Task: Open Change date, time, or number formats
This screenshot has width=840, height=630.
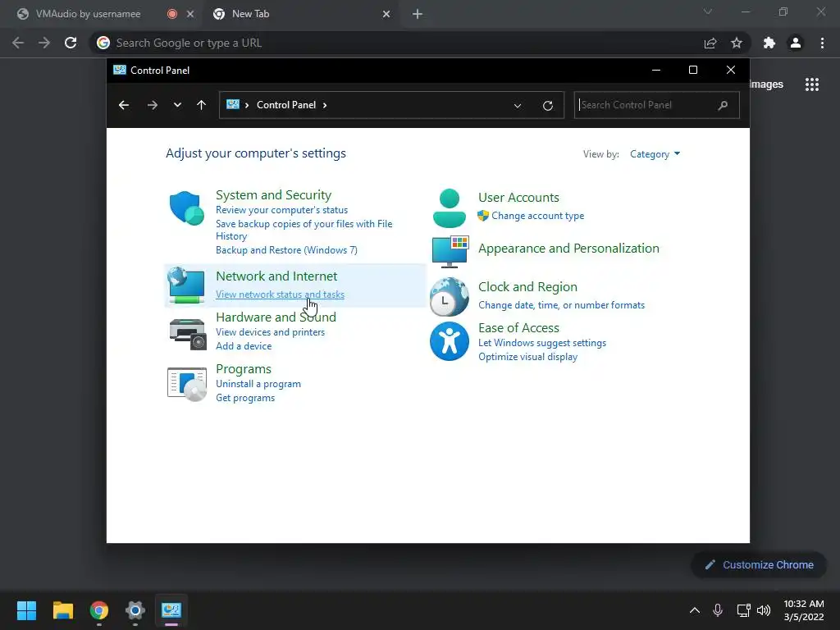Action: pos(561,305)
